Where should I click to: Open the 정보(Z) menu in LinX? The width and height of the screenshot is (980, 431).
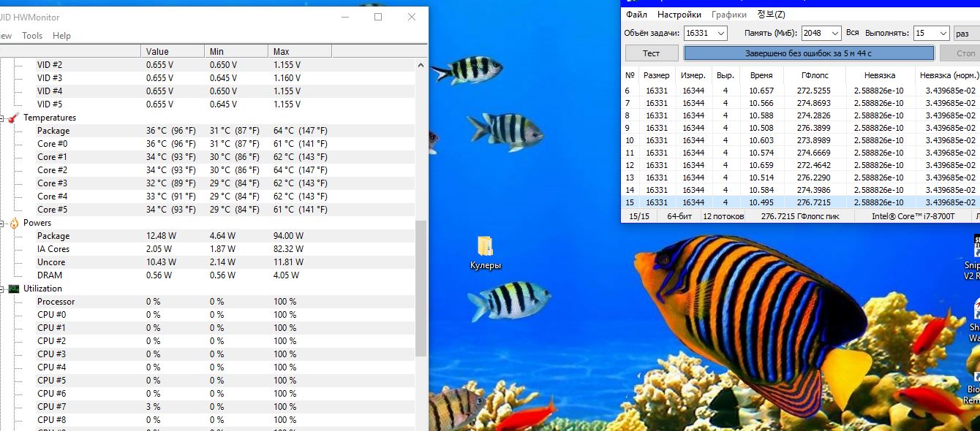point(771,15)
